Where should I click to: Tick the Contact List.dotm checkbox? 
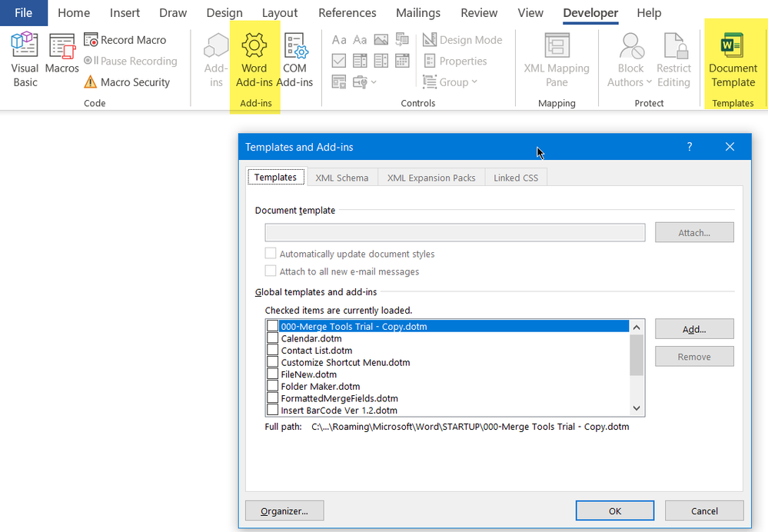[273, 350]
